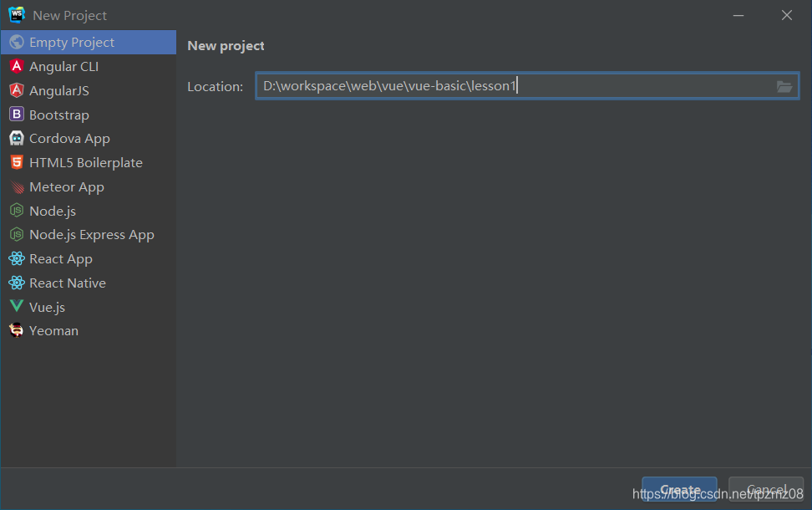Choose the Node.js hexagon icon

(x=17, y=211)
